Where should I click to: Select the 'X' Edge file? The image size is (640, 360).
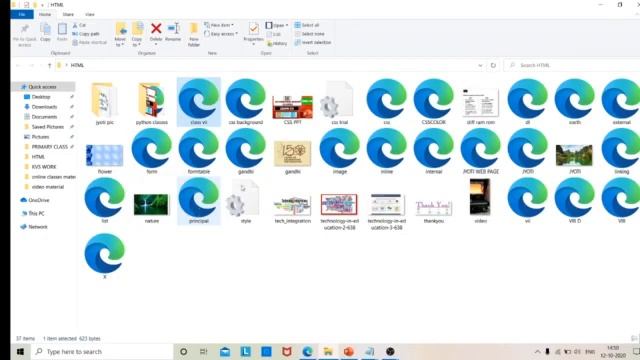click(x=104, y=256)
